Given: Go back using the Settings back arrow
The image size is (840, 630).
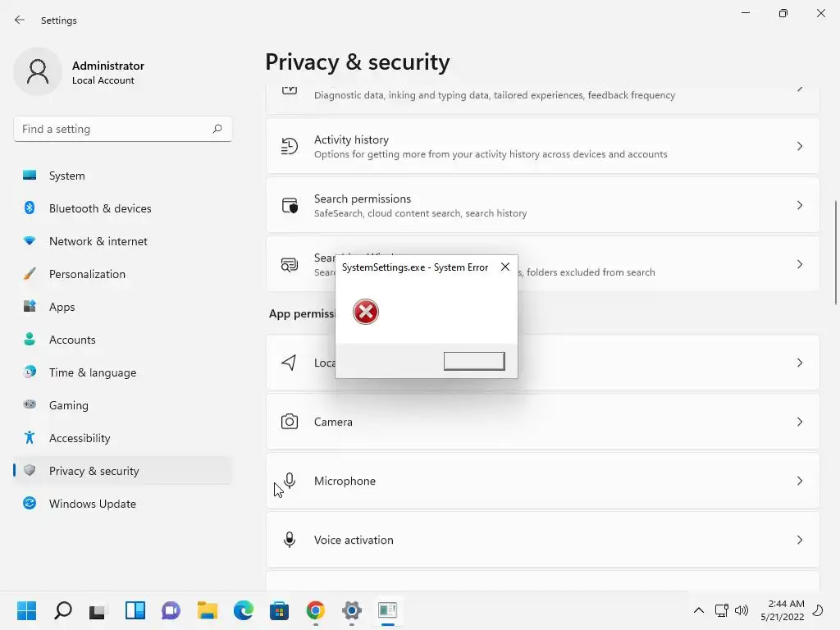Looking at the screenshot, I should 20,21.
